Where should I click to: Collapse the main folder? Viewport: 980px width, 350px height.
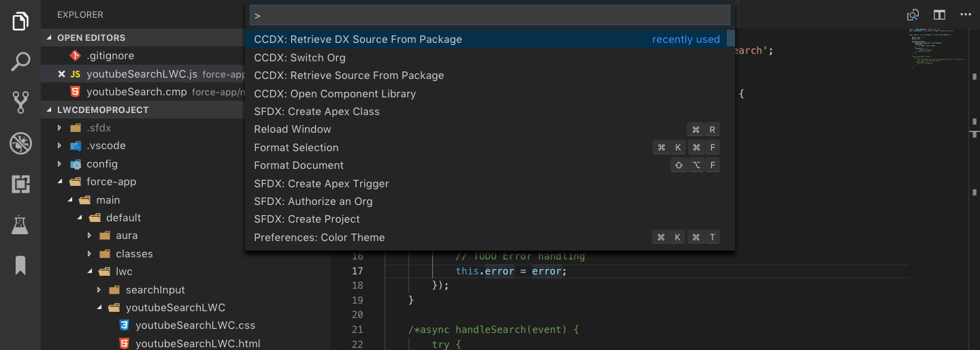tap(69, 200)
